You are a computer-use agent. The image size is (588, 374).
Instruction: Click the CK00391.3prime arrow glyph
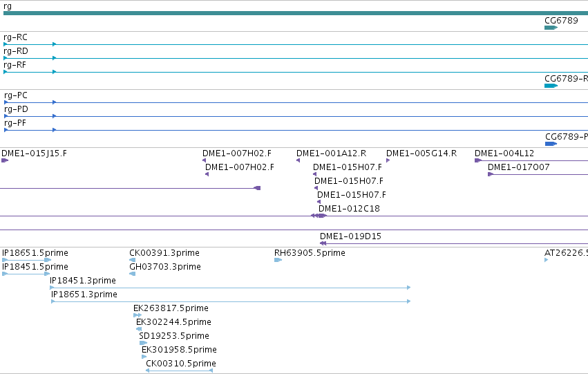(x=132, y=260)
